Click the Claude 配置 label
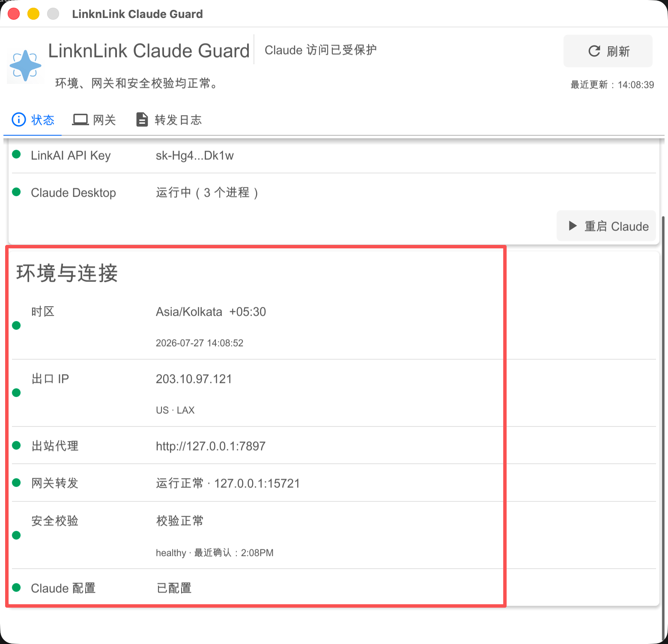 pyautogui.click(x=63, y=588)
